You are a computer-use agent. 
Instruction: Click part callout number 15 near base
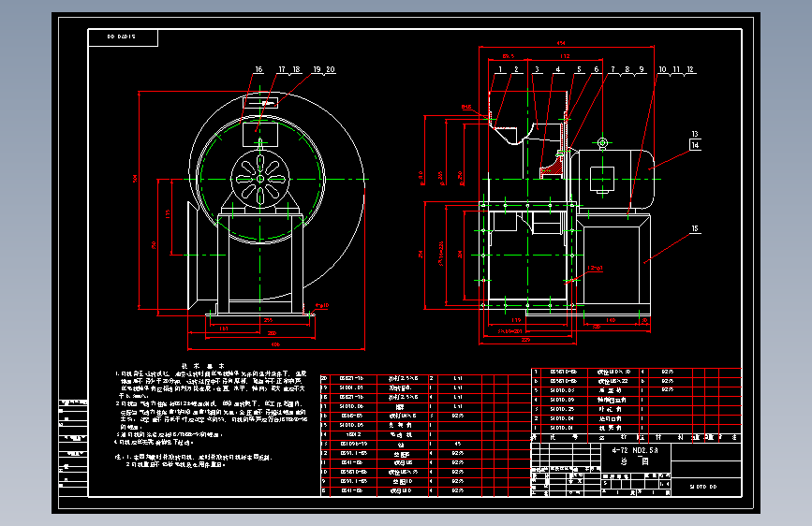695,228
